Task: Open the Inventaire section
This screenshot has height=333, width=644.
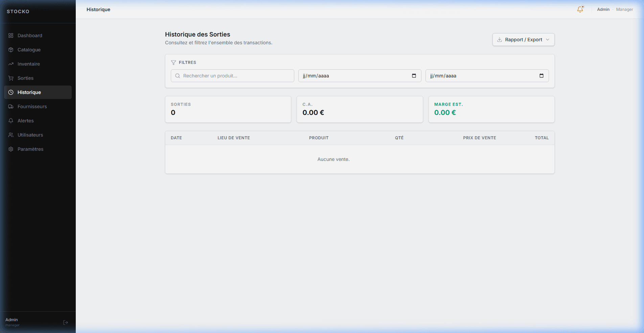Action: [38, 64]
